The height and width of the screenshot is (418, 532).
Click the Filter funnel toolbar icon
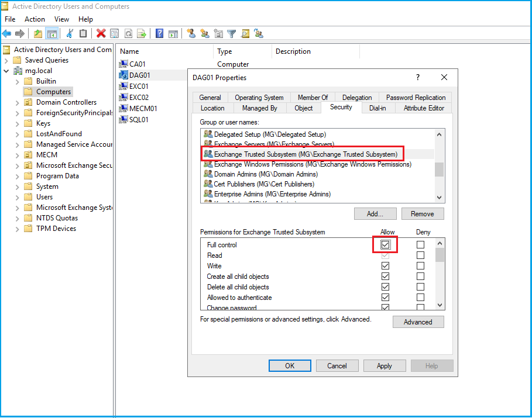(232, 34)
